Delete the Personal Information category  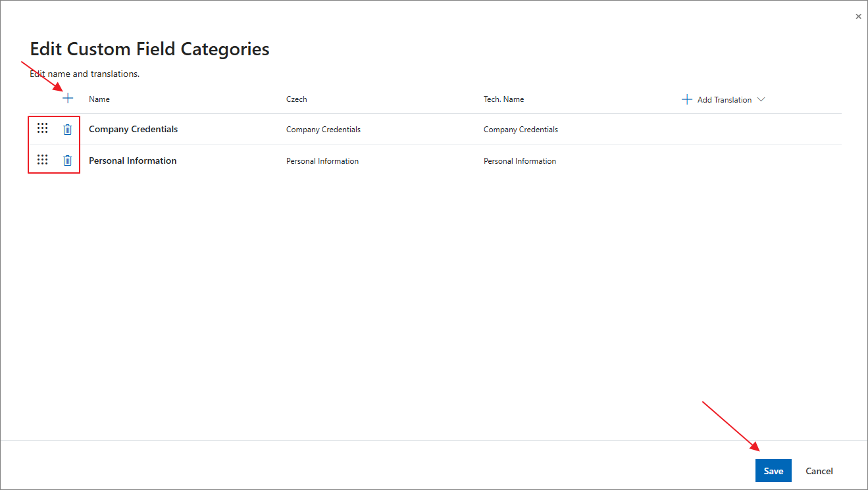pyautogui.click(x=67, y=160)
